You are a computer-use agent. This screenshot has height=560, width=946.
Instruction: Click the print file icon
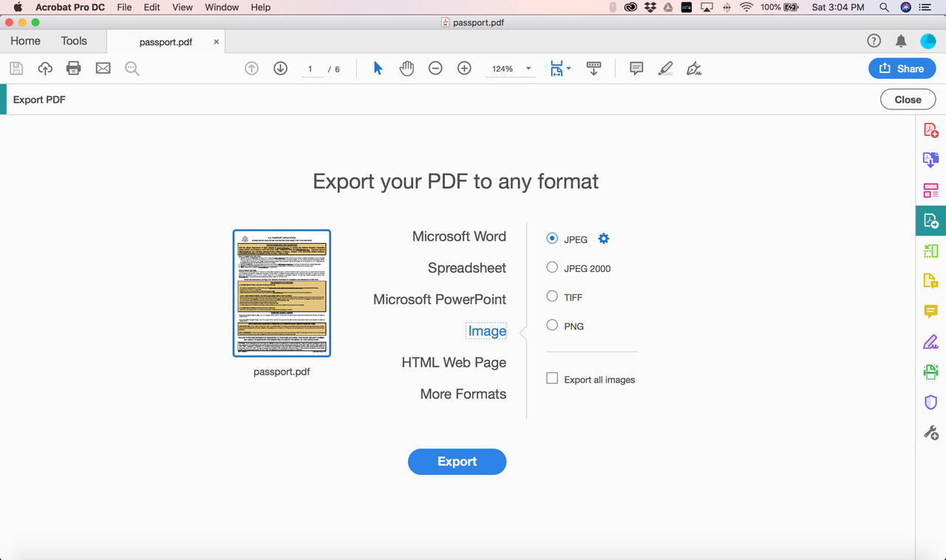74,69
